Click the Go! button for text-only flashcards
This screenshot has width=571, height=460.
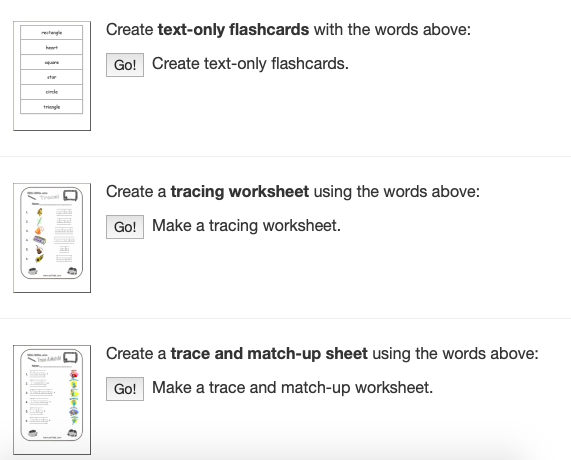pos(125,65)
